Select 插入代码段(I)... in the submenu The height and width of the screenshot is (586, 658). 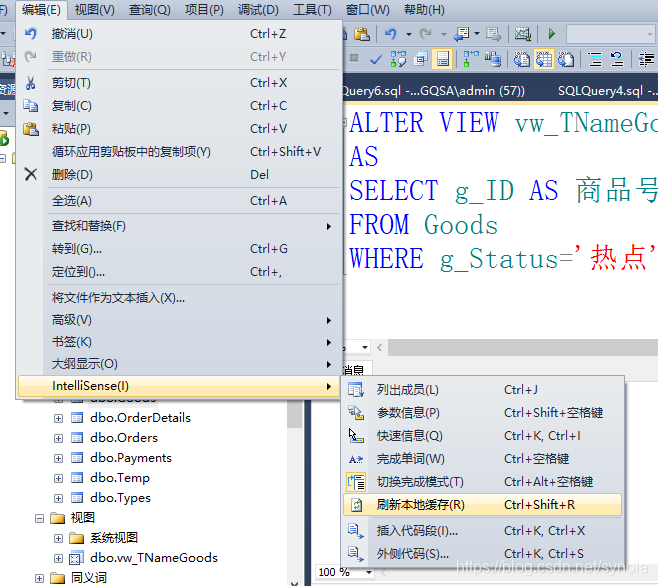[x=482, y=531]
